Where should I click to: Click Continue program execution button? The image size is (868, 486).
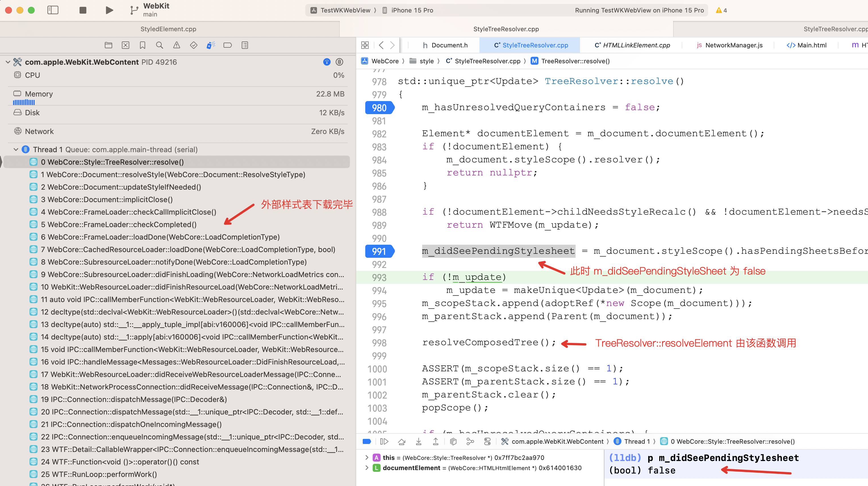[384, 441]
